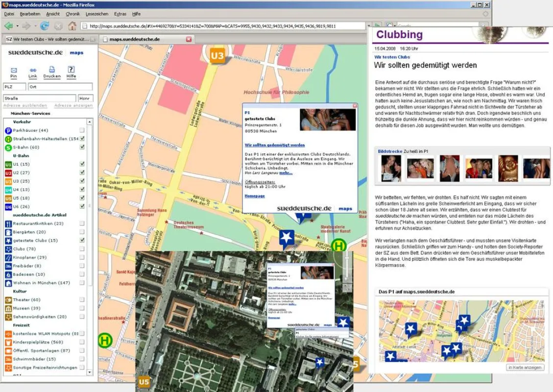Click the Ort input field

[60, 87]
